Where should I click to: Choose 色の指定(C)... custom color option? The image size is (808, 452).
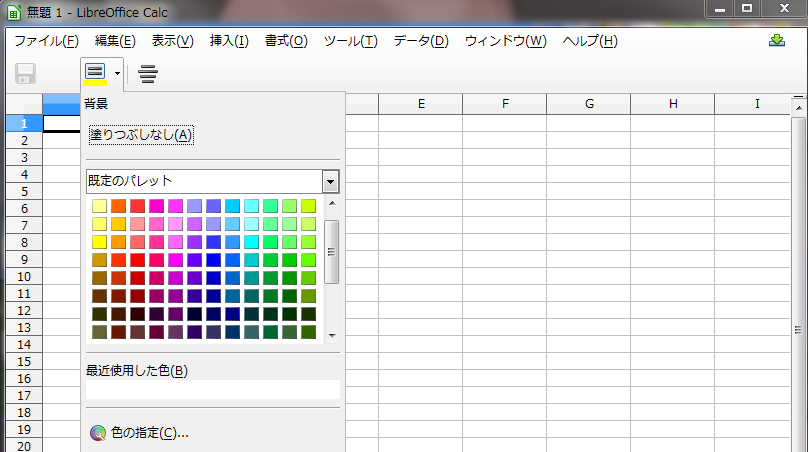point(150,433)
